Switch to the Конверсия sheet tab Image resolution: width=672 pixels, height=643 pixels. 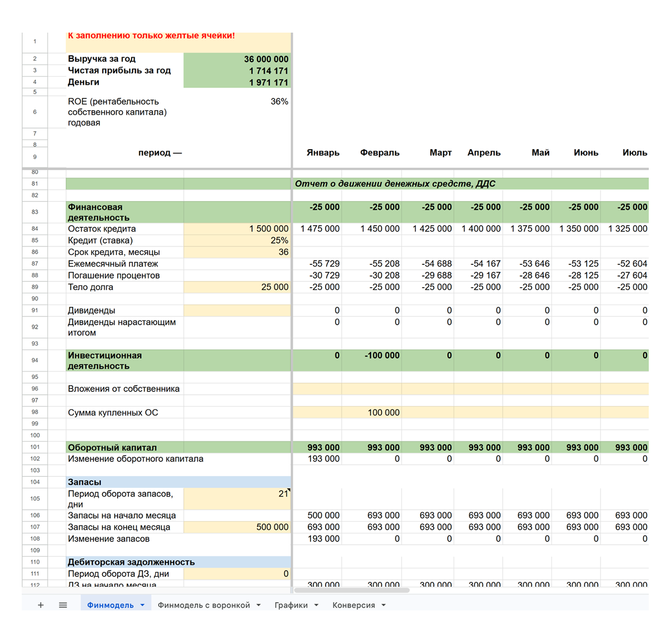coord(353,605)
